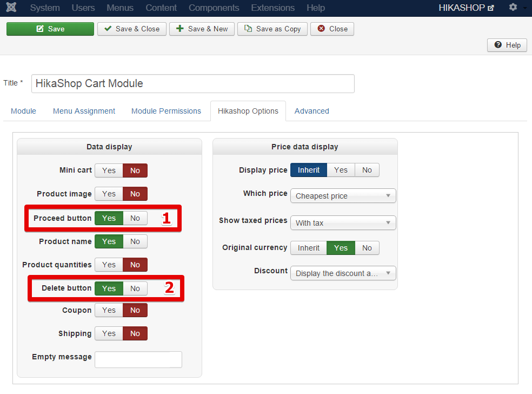Set Display price to Yes
532x394 pixels.
pyautogui.click(x=341, y=170)
